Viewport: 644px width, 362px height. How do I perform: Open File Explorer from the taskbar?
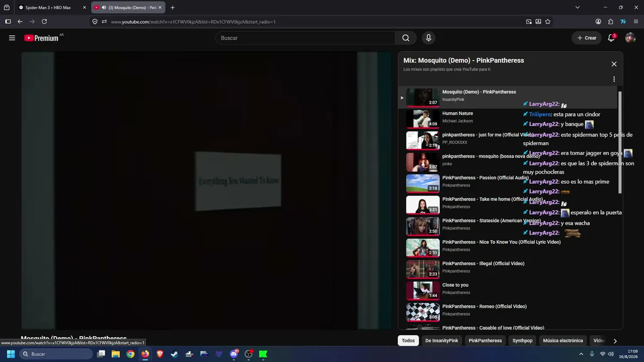(116, 354)
